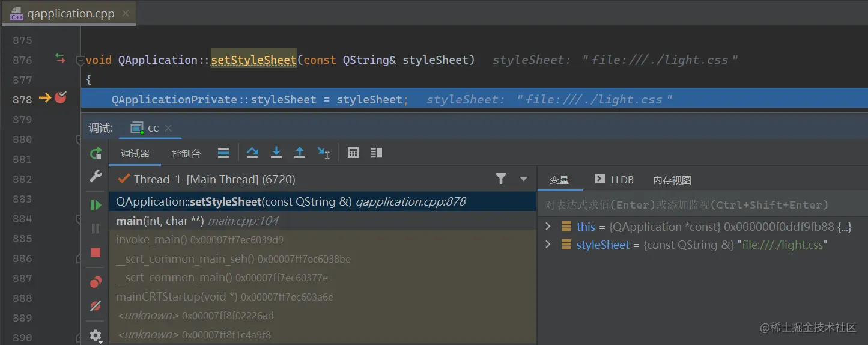Open debugger settings wrench icon
Image resolution: width=868 pixels, height=345 pixels.
pyautogui.click(x=96, y=176)
